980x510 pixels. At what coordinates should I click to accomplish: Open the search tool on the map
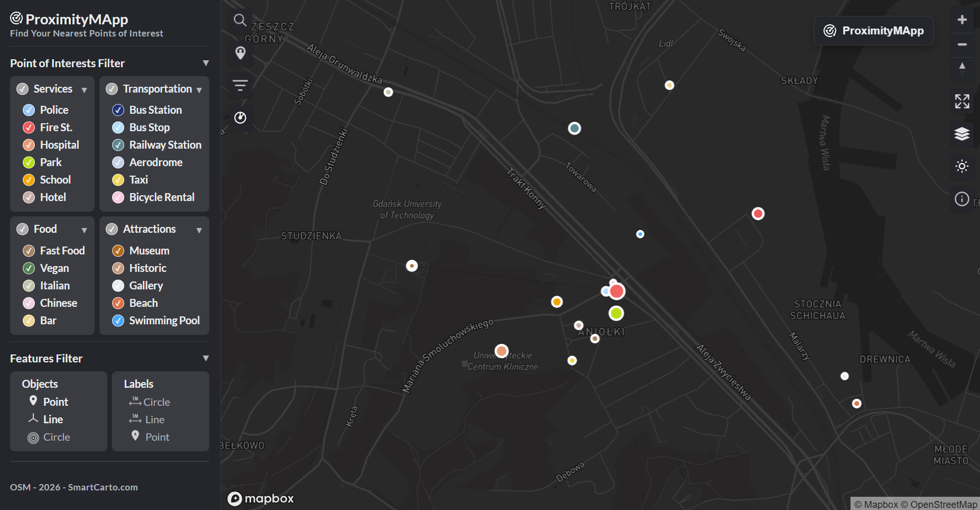(241, 20)
